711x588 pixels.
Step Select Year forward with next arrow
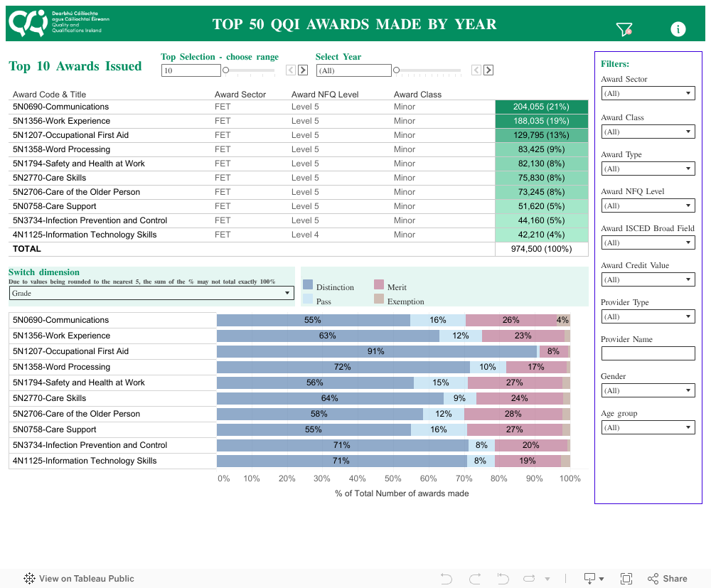488,70
